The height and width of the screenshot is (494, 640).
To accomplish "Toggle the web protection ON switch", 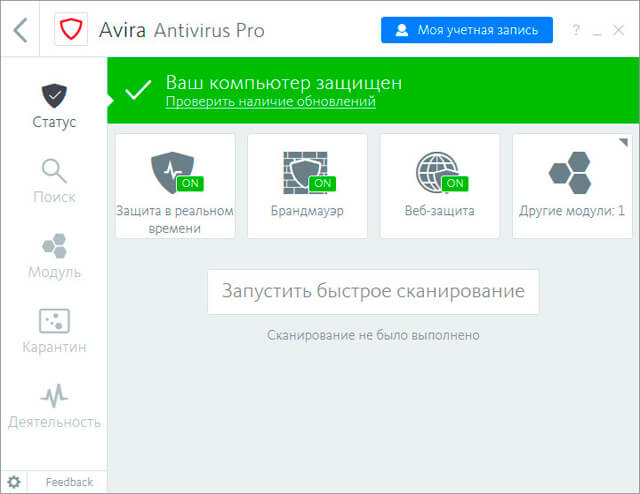I will point(455,184).
